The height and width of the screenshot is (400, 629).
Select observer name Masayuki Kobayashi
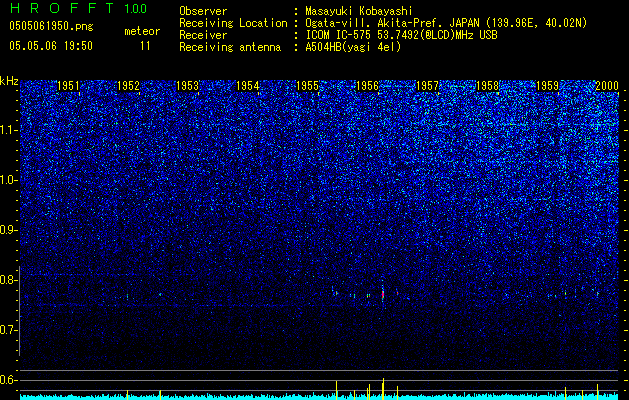[359, 11]
